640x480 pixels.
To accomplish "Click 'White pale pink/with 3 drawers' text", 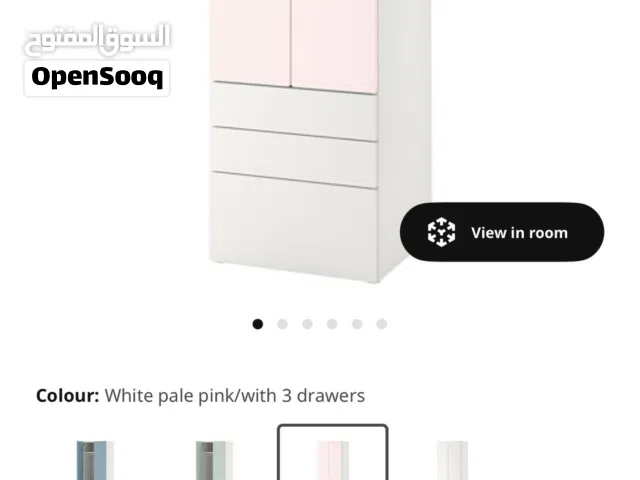I will (x=235, y=396).
